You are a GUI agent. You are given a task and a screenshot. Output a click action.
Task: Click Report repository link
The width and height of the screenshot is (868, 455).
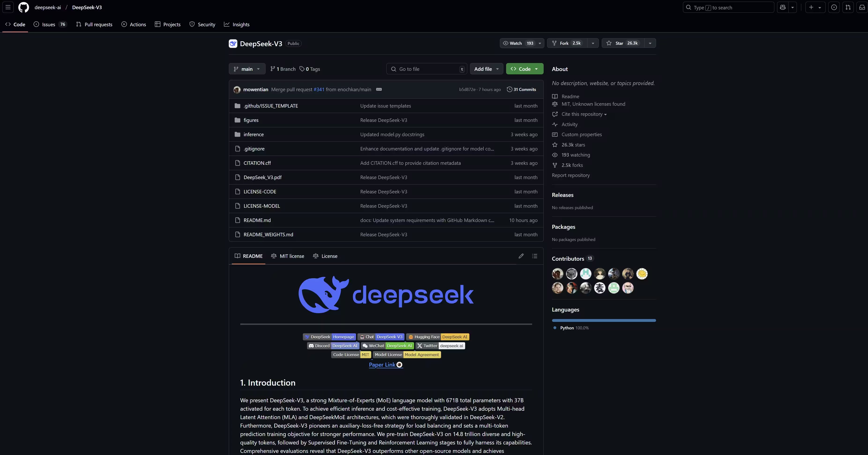click(x=571, y=175)
